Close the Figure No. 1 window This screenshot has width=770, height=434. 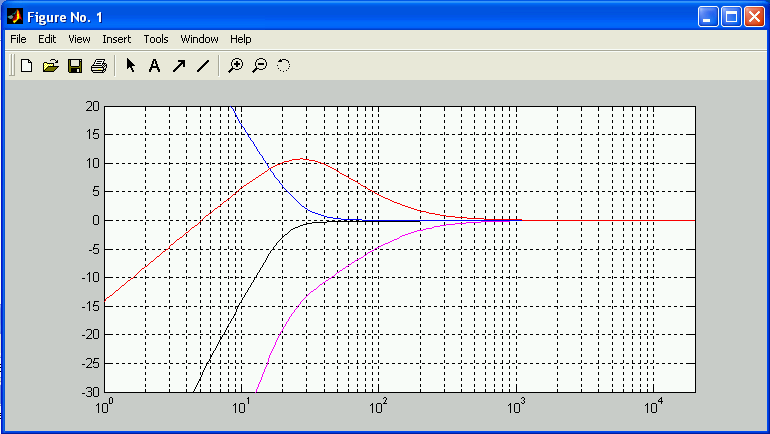754,17
